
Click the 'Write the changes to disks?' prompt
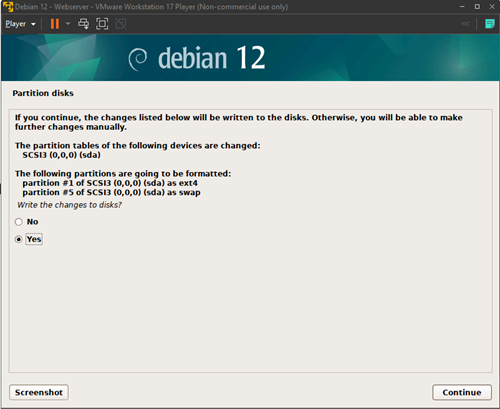click(x=69, y=205)
